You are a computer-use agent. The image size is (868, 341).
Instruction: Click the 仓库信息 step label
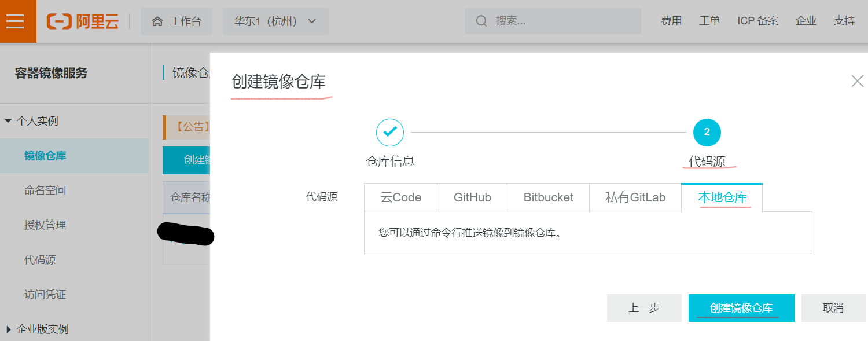click(390, 162)
